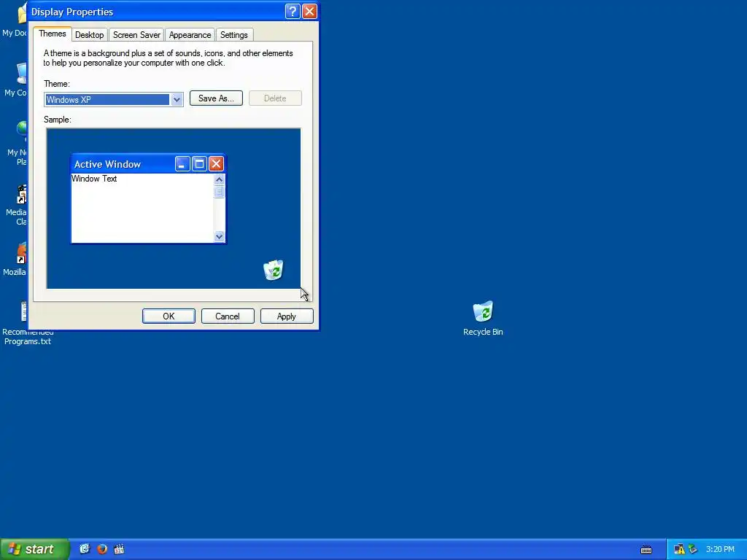Switch to the Desktop tab

point(89,35)
